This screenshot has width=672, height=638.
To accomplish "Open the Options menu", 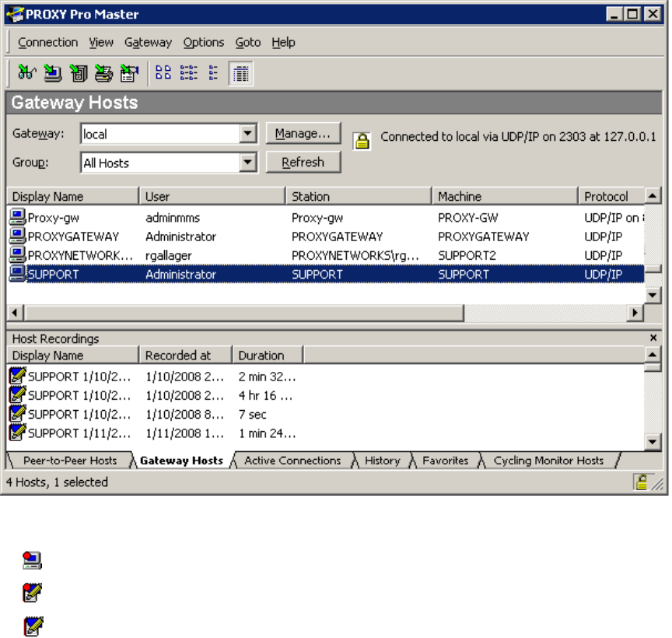I will click(204, 43).
